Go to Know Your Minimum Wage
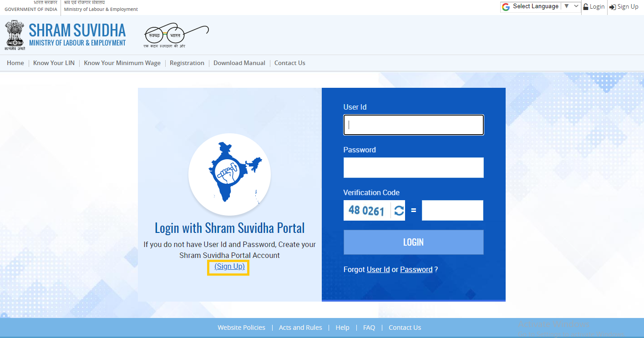The height and width of the screenshot is (338, 644). coord(122,63)
